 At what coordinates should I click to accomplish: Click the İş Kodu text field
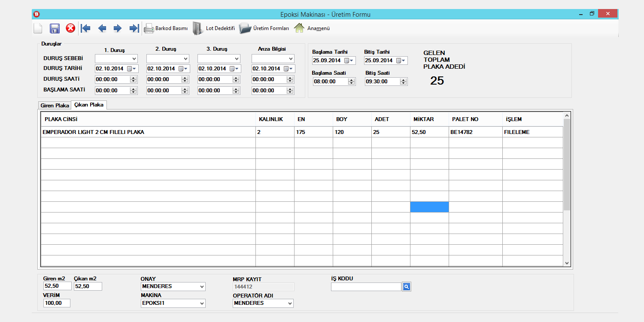(x=366, y=287)
